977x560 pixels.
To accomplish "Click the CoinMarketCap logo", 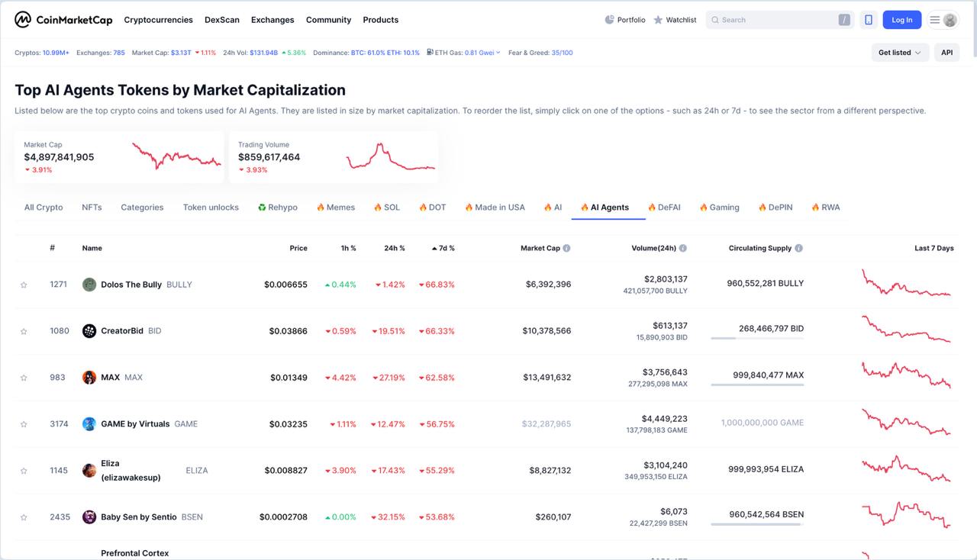I will coord(63,20).
